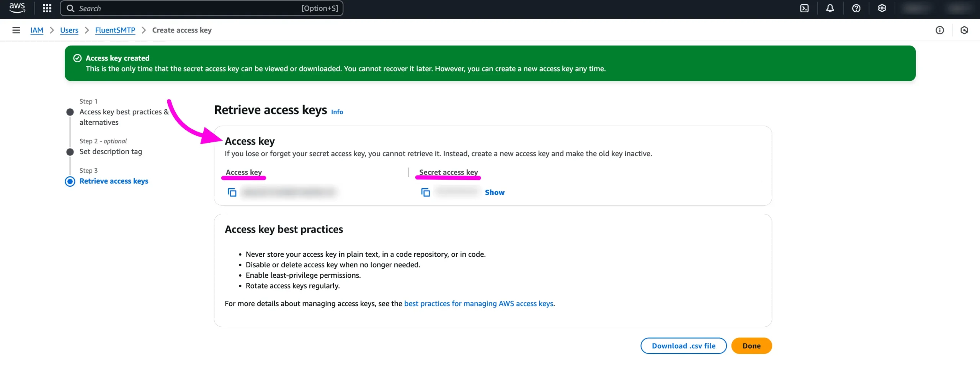Select Step 3 Retrieve access keys
This screenshot has height=391, width=980.
point(114,181)
